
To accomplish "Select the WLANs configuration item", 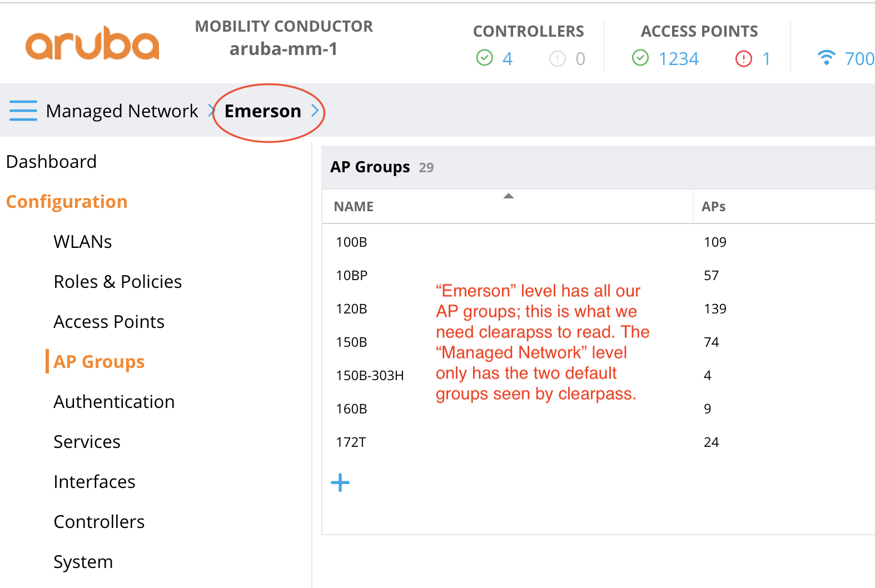I will pyautogui.click(x=82, y=241).
